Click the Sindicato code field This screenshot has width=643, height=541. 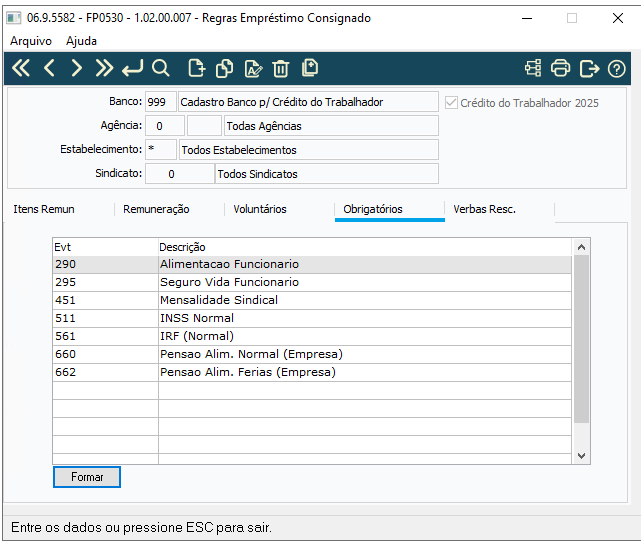180,174
